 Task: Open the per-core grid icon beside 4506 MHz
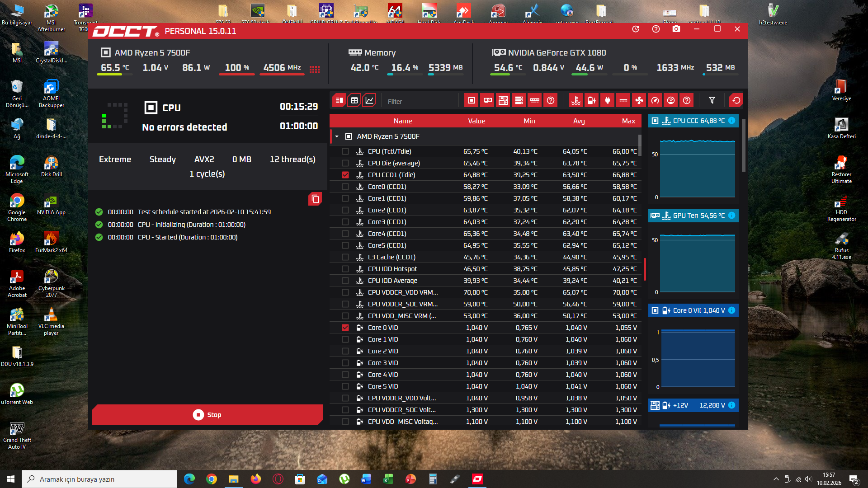click(x=315, y=69)
